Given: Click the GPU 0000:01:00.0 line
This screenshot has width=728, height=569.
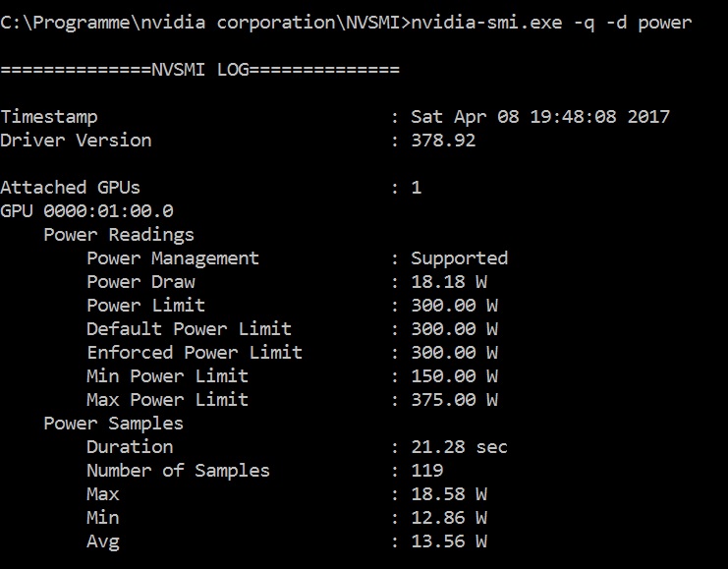Looking at the screenshot, I should pyautogui.click(x=86, y=210).
